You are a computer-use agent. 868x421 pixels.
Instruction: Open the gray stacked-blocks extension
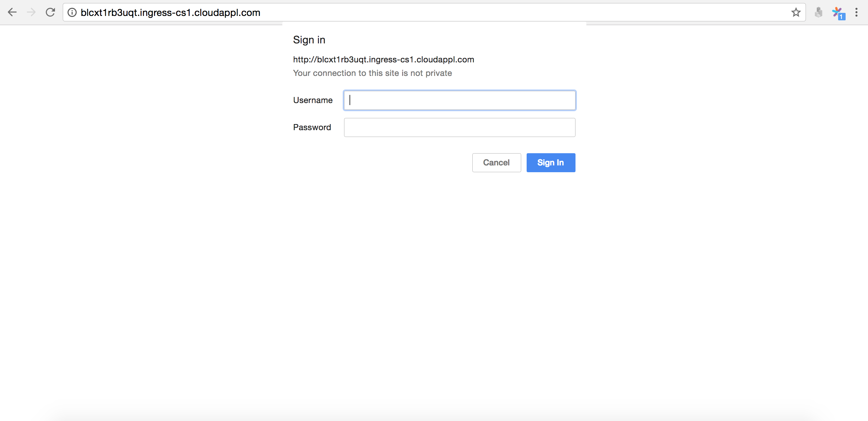[x=818, y=13]
